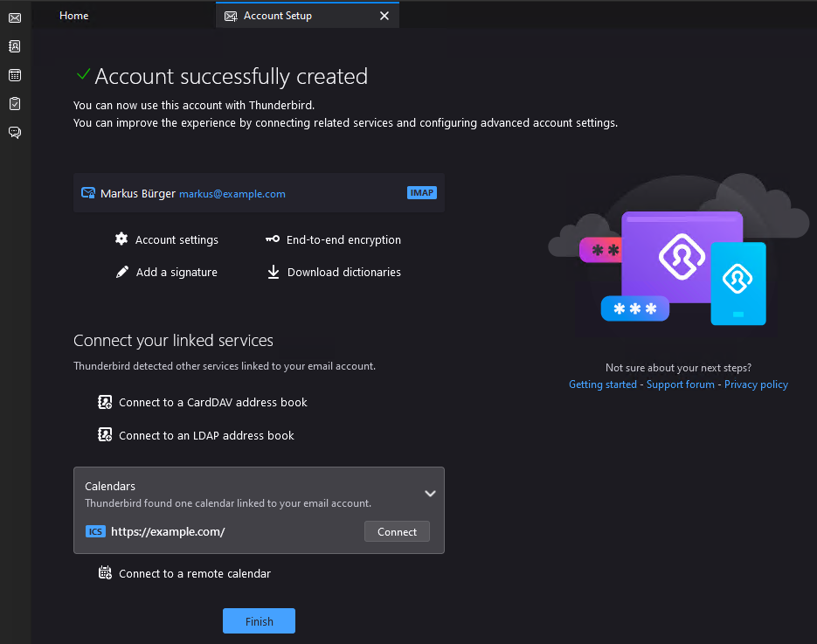
Task: Open the Mail view from the sidebar
Action: click(13, 17)
